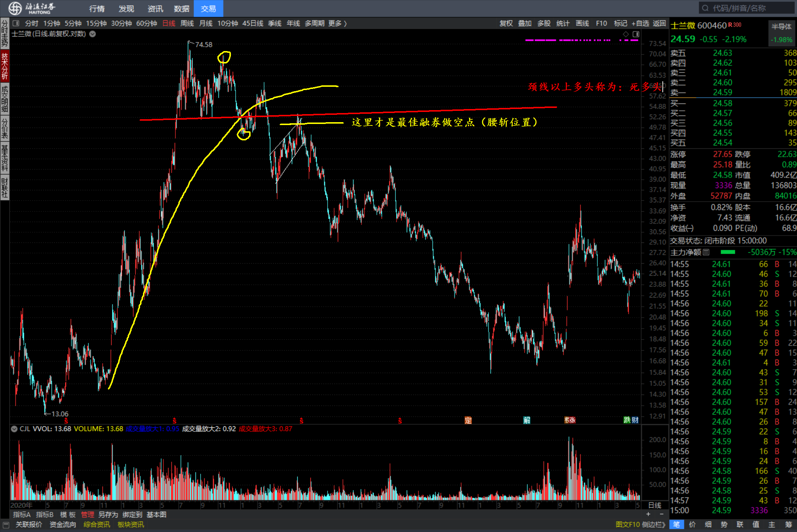Click the 半导体 sector link
This screenshot has width=797, height=532.
click(781, 27)
